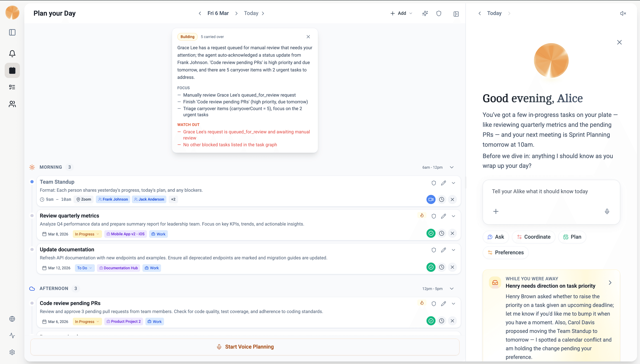This screenshot has width=640, height=364.
Task: Collapse the Morning section chevron
Action: coord(451,167)
